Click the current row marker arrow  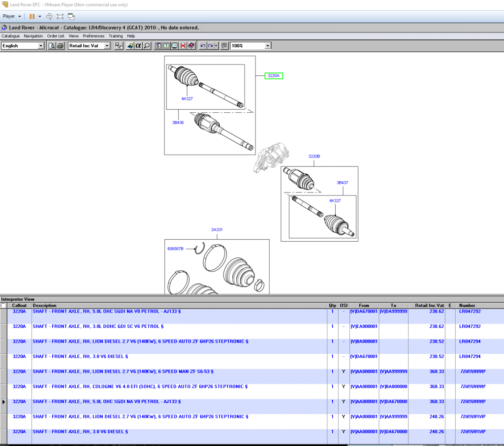click(x=3, y=402)
